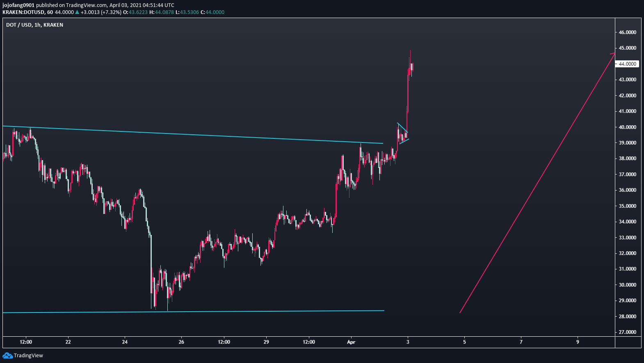Screen dimensions: 644x363
Task: Click the 29.0000 price axis label
Action: 628,301
